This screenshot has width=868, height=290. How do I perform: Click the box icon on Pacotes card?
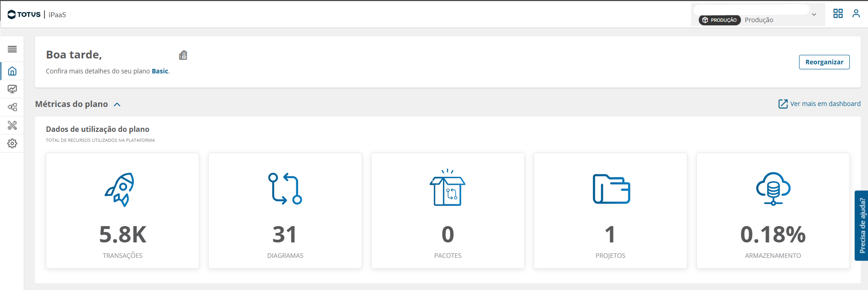pyautogui.click(x=447, y=187)
